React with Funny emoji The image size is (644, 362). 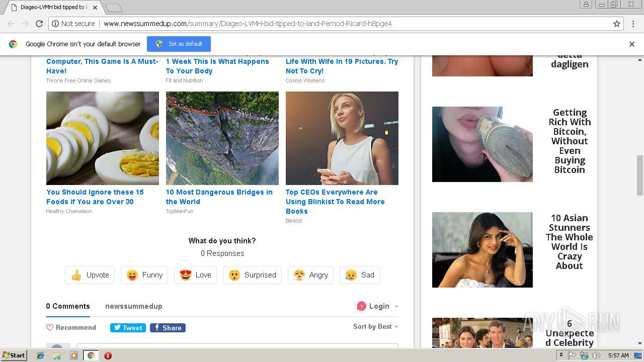pyautogui.click(x=144, y=275)
